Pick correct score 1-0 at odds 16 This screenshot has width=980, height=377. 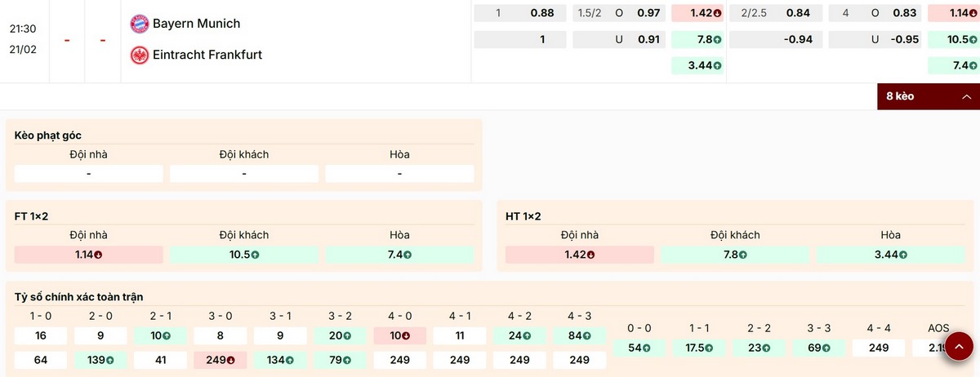point(41,335)
